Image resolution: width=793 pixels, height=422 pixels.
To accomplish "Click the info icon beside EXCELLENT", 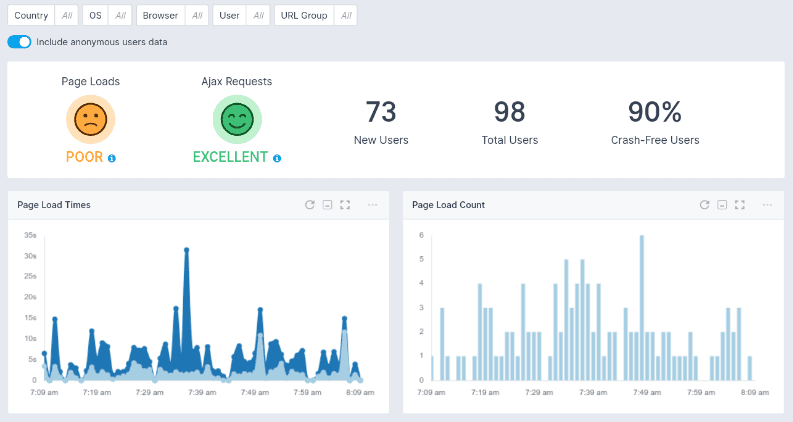I will pos(277,158).
